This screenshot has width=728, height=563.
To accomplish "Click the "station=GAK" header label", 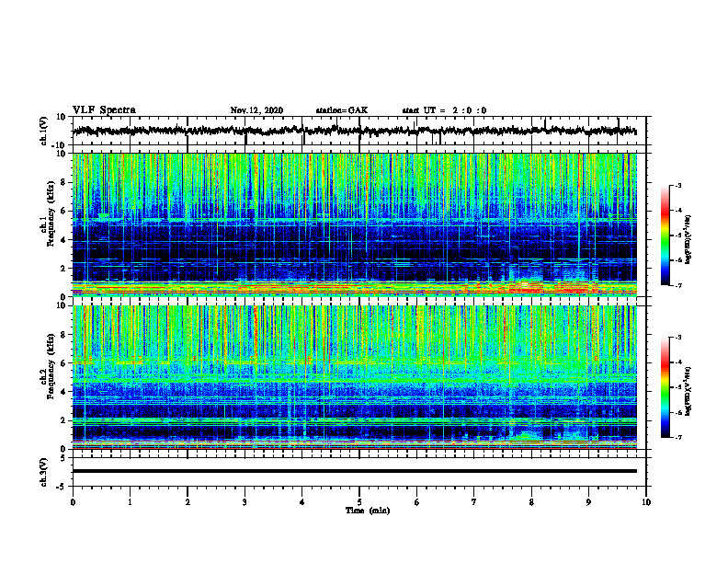I will pyautogui.click(x=342, y=110).
